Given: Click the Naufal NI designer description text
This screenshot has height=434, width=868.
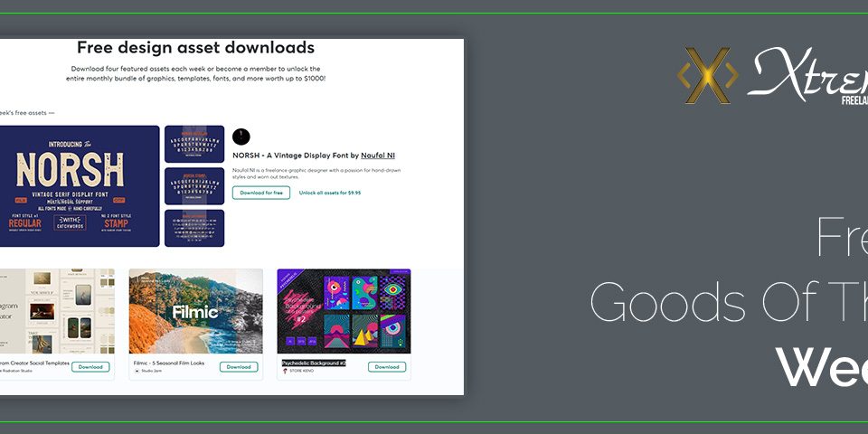Looking at the screenshot, I should pos(316,174).
